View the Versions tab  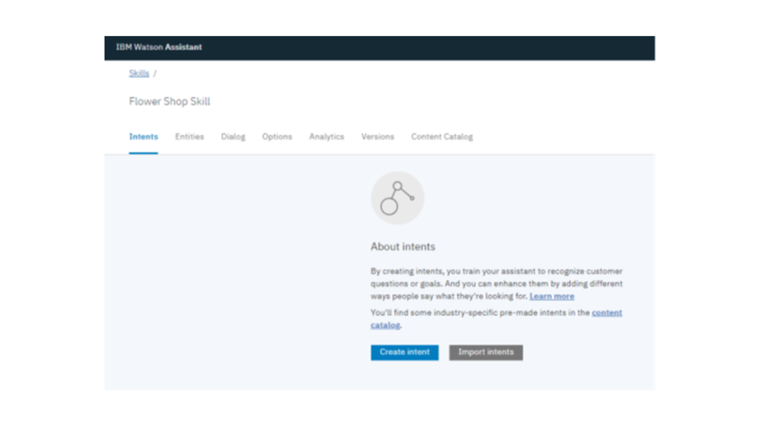click(378, 137)
